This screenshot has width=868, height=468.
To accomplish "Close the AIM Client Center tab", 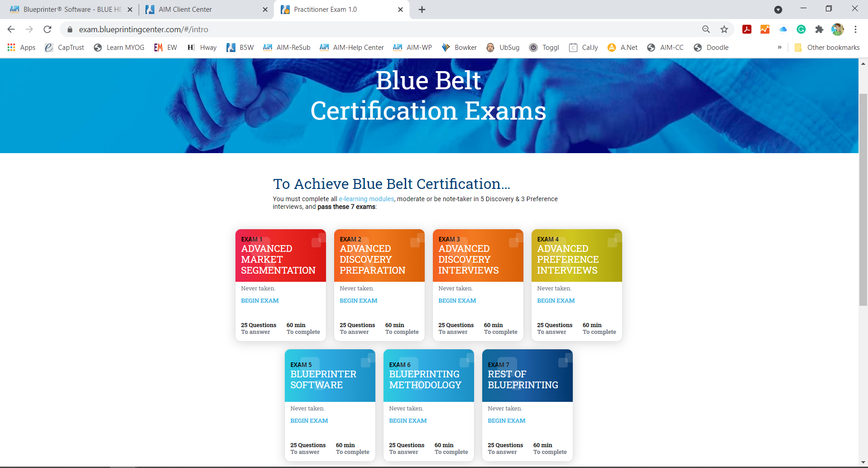I will tap(265, 10).
